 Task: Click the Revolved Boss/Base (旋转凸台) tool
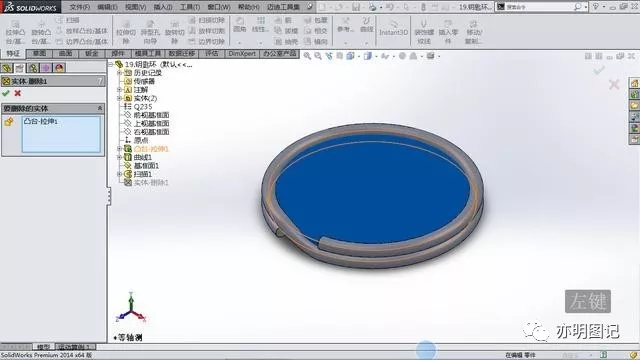(41, 32)
